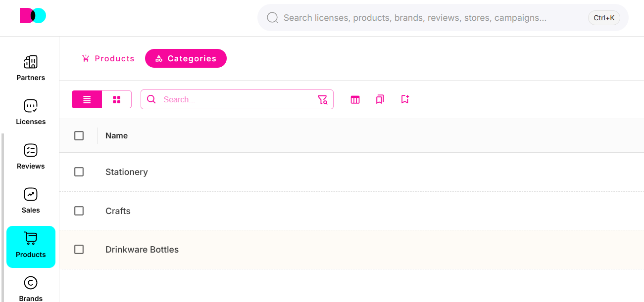Image resolution: width=644 pixels, height=302 pixels.
Task: Click the global search magnifier icon
Action: [x=272, y=18]
